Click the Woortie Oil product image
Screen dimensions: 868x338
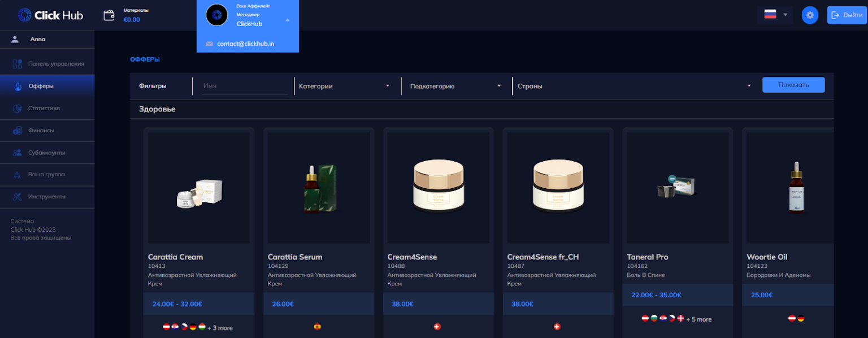[x=790, y=188]
